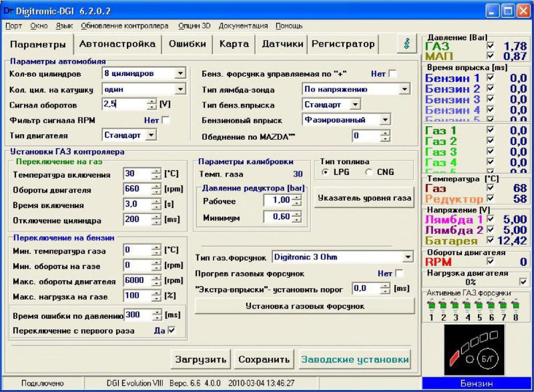The width and height of the screenshot is (534, 392).
Task: Click the Сигнал оборотов voltage field
Action: (x=124, y=104)
